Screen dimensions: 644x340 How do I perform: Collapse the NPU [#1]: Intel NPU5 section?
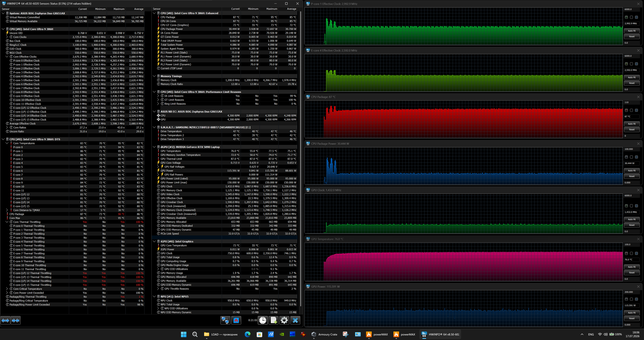tap(154, 296)
